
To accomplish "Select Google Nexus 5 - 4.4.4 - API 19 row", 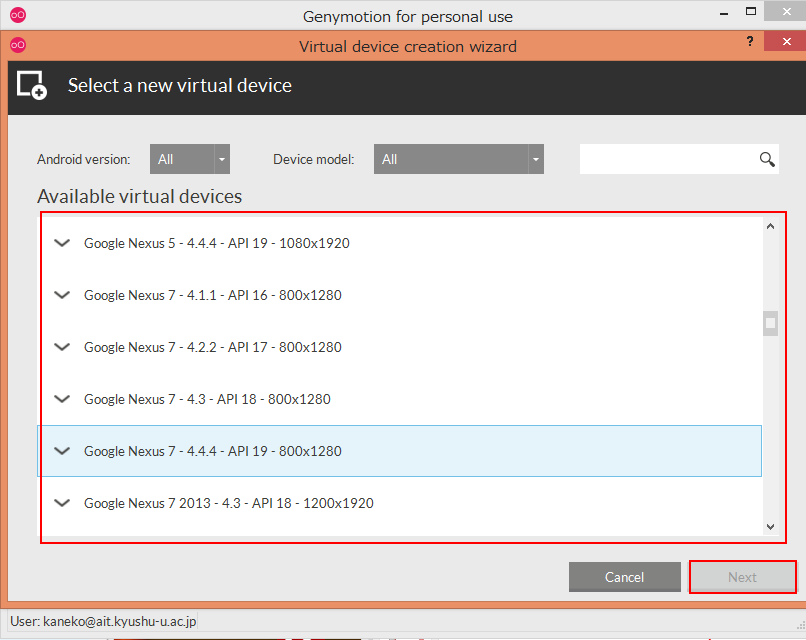I will coord(399,243).
